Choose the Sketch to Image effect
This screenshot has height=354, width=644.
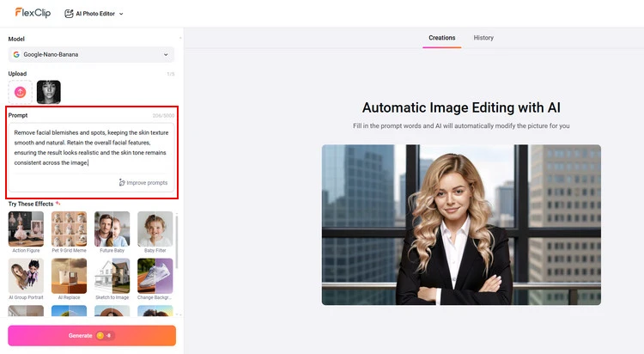(x=112, y=276)
